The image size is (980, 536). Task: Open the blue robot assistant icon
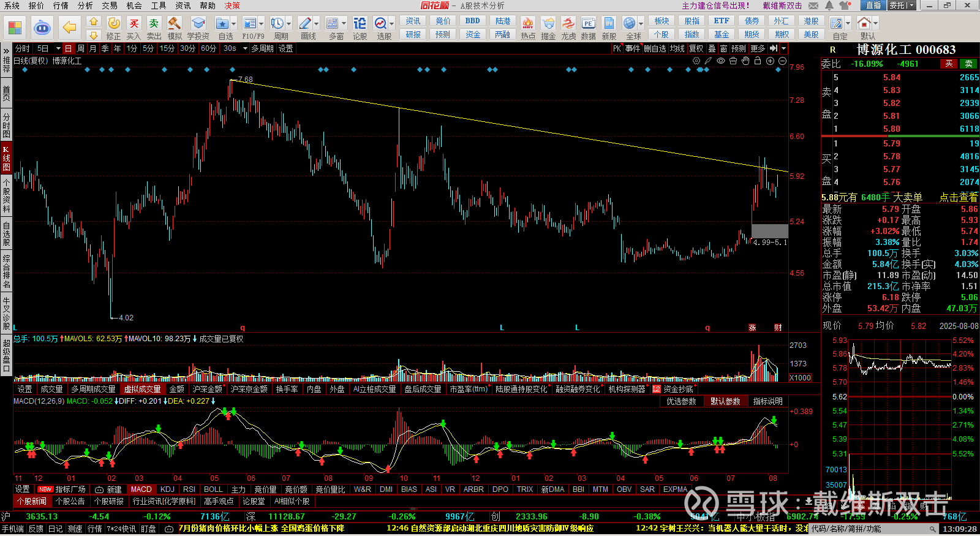click(42, 28)
